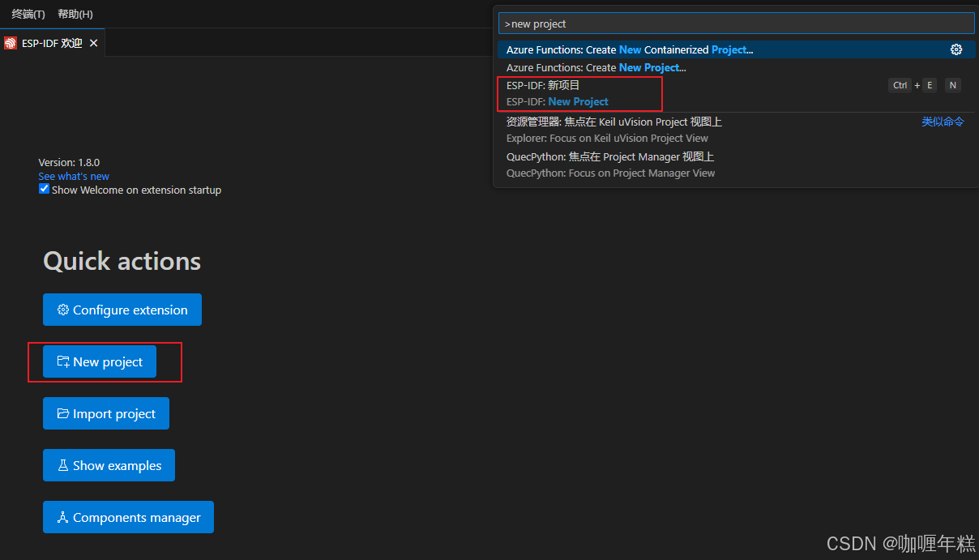Image resolution: width=979 pixels, height=560 pixels.
Task: Select the ESP-IDF: 新项目 command
Action: (x=737, y=93)
